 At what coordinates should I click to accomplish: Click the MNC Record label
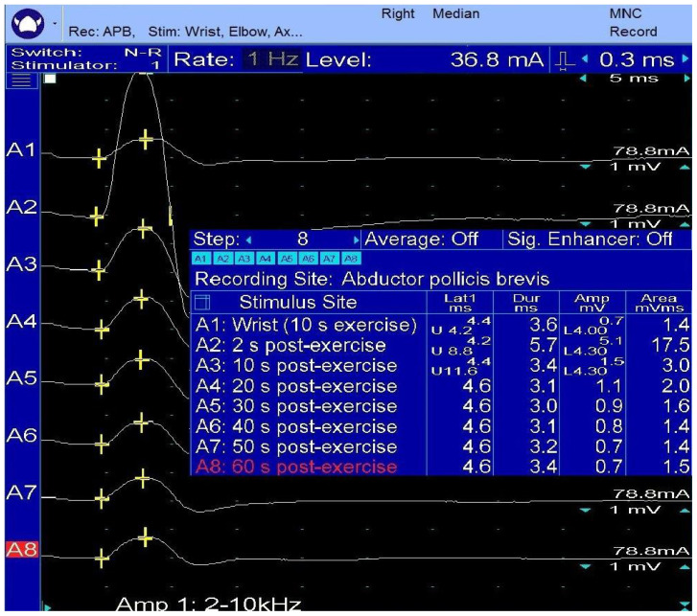(x=633, y=23)
